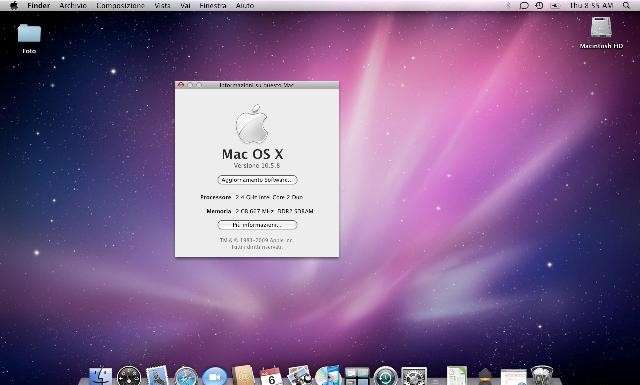Open Spotlight search magnifier in menu bar
The image size is (640, 385).
tap(626, 5)
